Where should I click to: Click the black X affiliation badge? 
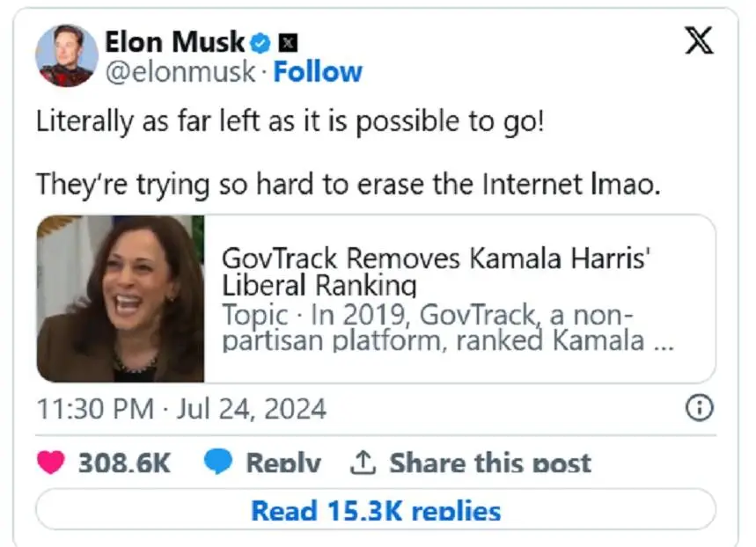(x=288, y=41)
